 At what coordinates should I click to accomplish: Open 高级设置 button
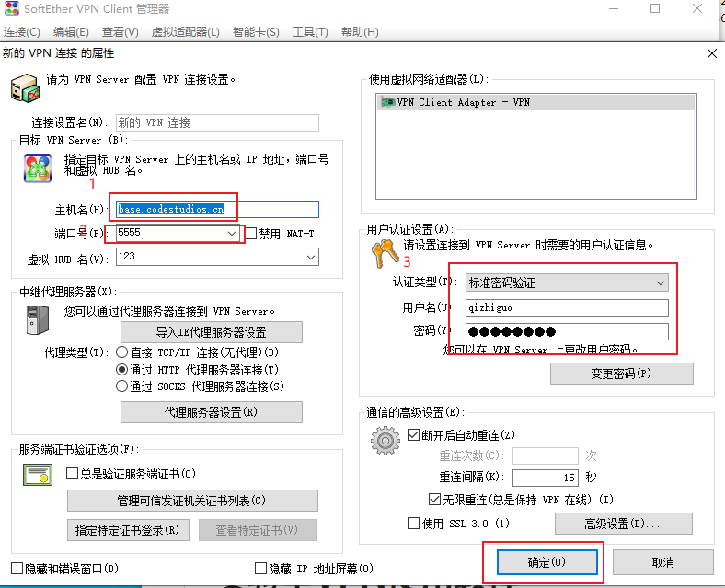point(623,524)
